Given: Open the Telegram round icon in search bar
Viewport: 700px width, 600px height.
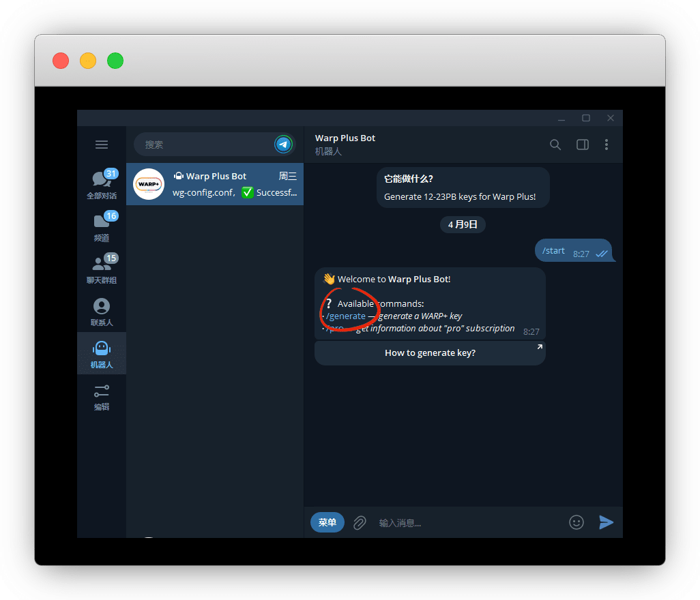Looking at the screenshot, I should click(x=283, y=145).
